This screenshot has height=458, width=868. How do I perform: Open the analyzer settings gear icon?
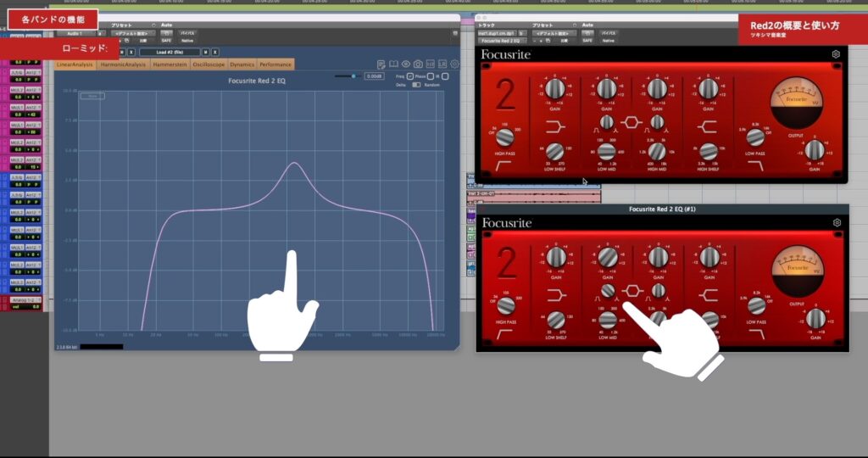pos(454,64)
